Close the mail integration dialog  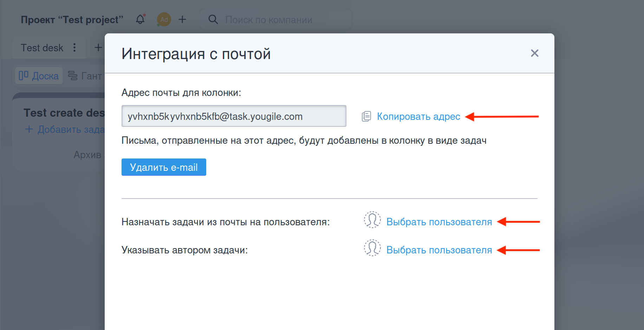534,53
